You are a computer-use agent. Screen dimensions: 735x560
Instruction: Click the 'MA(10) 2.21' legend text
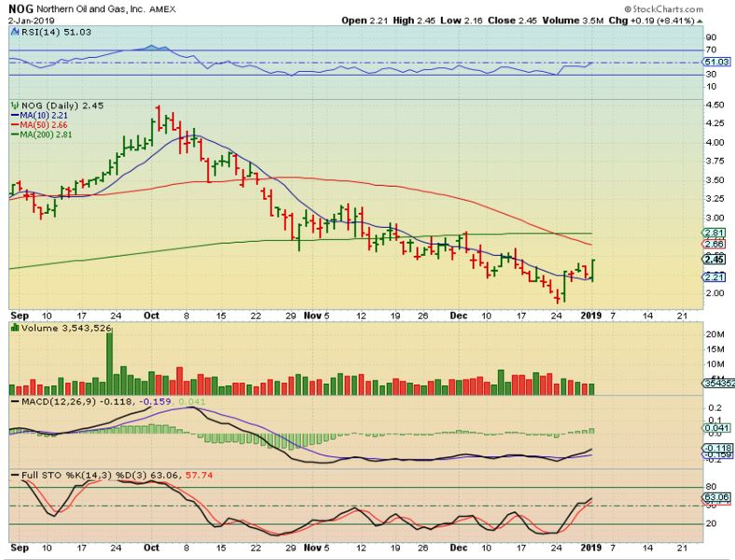44,116
